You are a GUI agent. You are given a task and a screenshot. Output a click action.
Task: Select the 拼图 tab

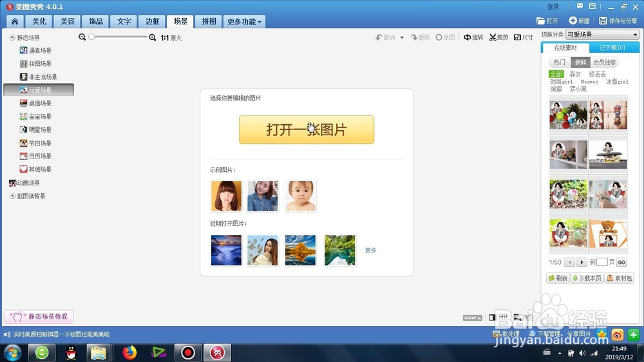209,21
